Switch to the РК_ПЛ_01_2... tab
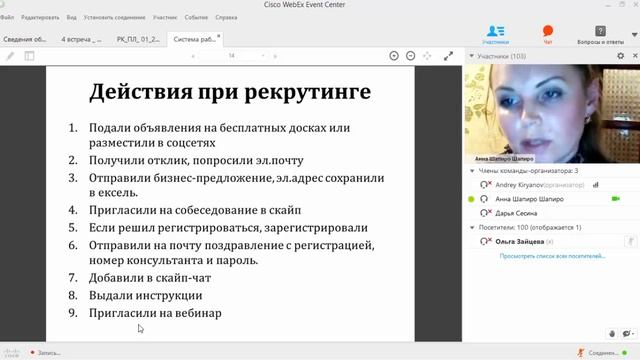The image size is (640, 360). coord(138,39)
